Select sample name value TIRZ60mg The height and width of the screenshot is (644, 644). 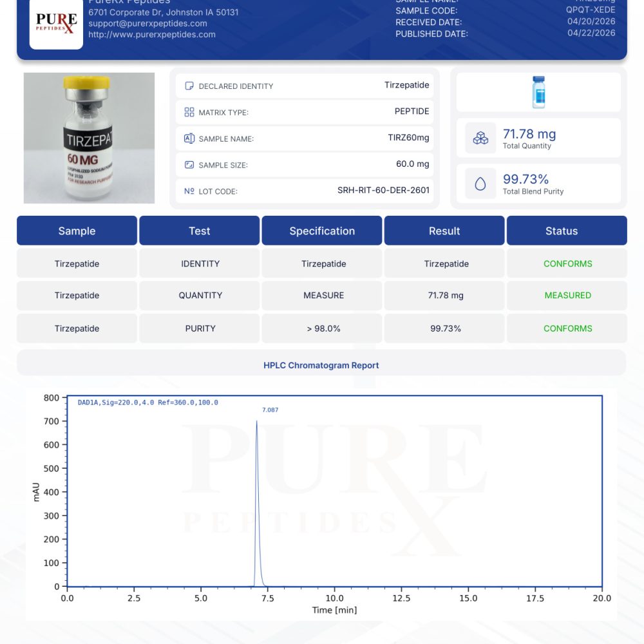coord(408,138)
